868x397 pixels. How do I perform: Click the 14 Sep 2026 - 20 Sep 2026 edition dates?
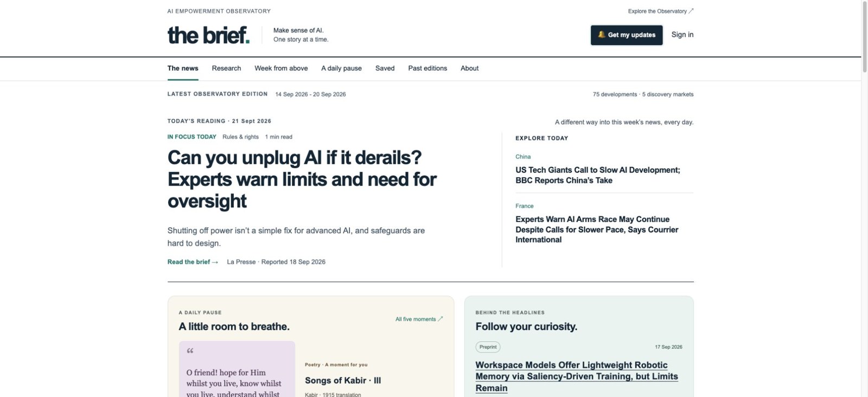pos(310,94)
